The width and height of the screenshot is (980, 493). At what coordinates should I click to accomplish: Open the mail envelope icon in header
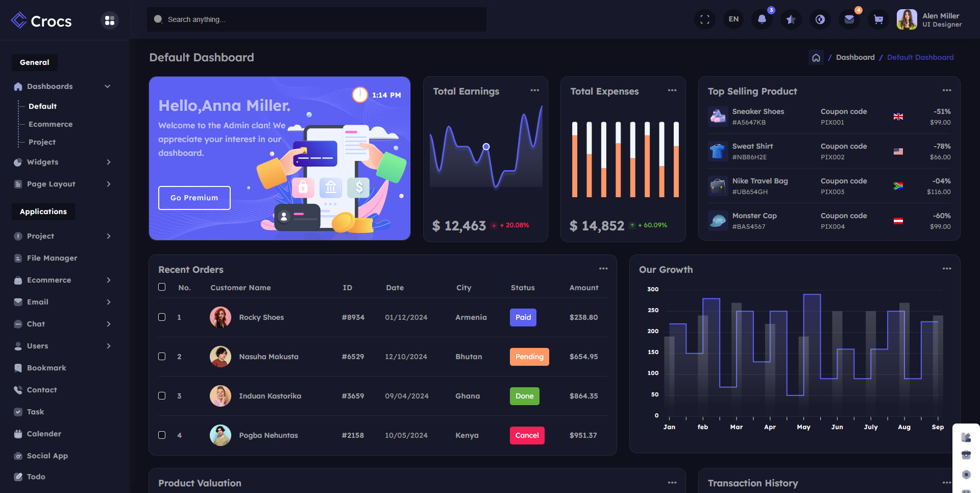tap(849, 19)
